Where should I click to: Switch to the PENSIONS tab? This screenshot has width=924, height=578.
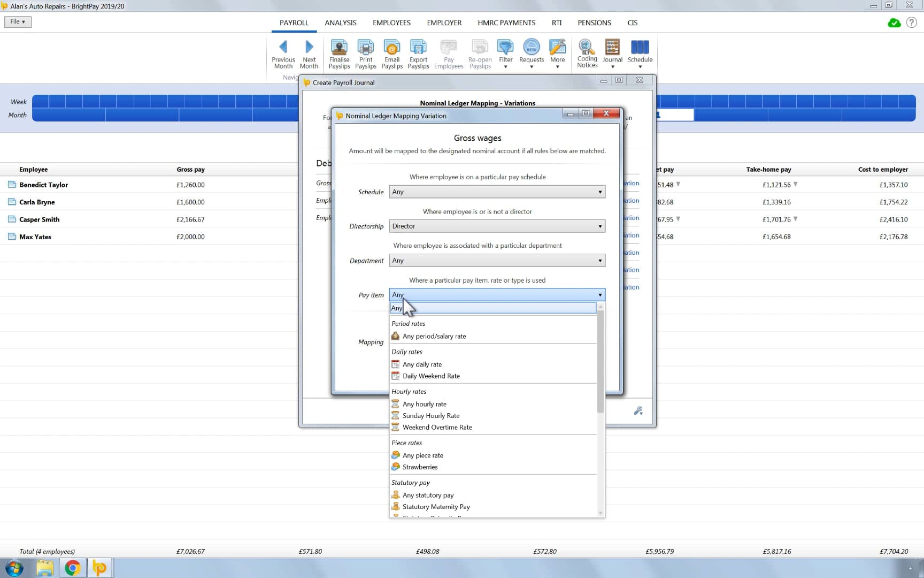click(594, 22)
